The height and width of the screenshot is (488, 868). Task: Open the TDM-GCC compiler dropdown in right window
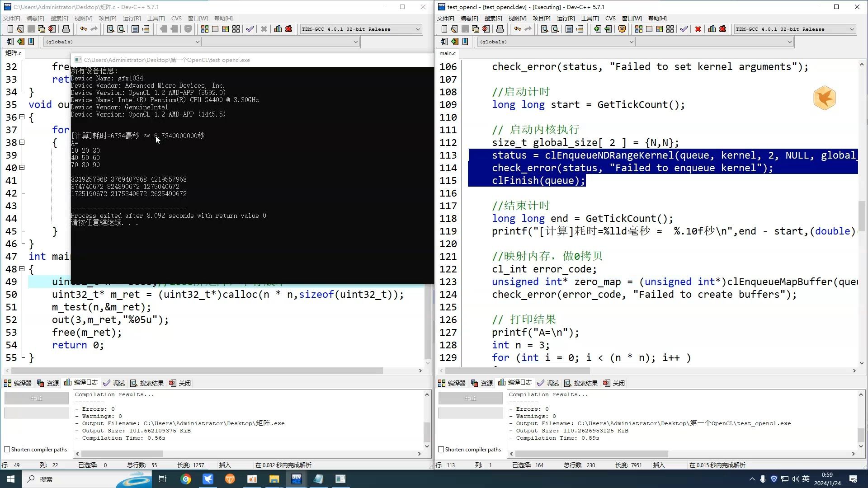tap(852, 29)
